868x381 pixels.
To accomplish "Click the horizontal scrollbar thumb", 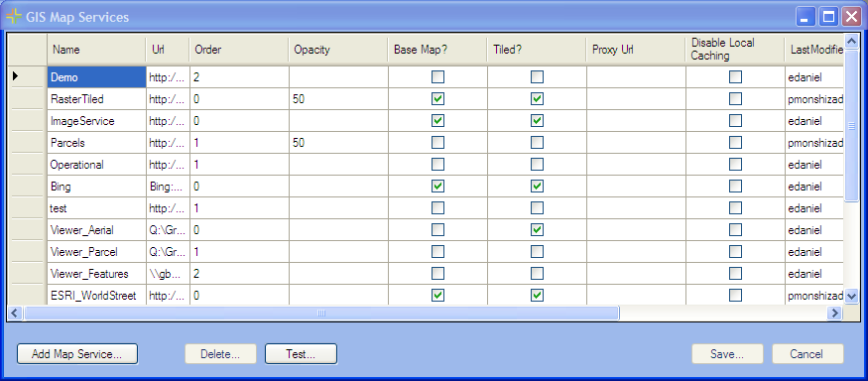I will 321,314.
